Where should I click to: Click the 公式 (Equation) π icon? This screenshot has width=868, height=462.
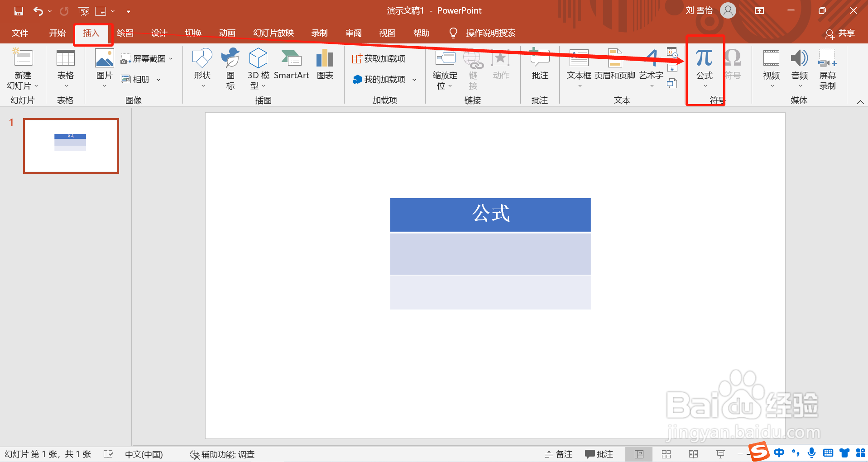tap(705, 58)
